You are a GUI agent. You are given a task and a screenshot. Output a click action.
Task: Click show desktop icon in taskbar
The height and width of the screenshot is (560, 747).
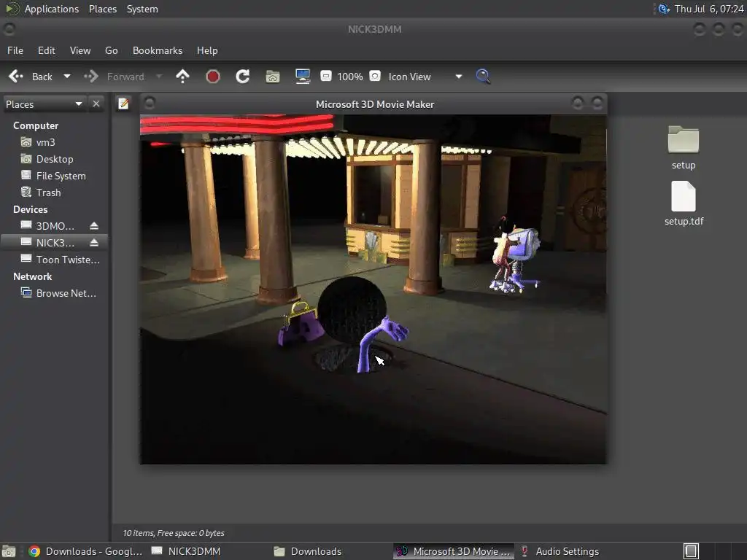(9, 551)
